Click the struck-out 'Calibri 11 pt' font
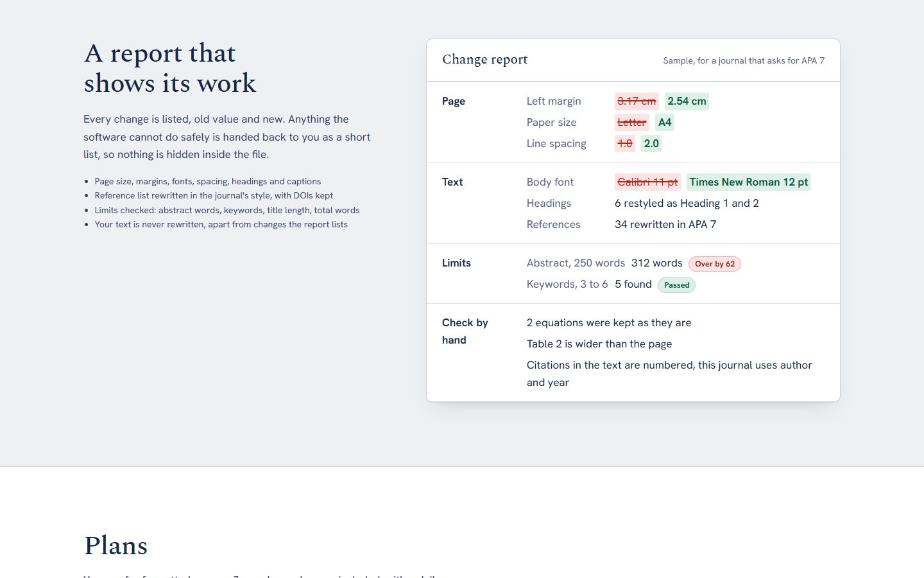Image resolution: width=924 pixels, height=578 pixels. (647, 182)
